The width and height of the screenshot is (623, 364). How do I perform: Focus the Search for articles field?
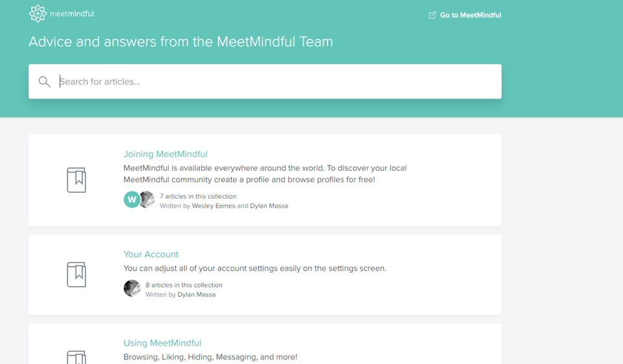tap(273, 82)
